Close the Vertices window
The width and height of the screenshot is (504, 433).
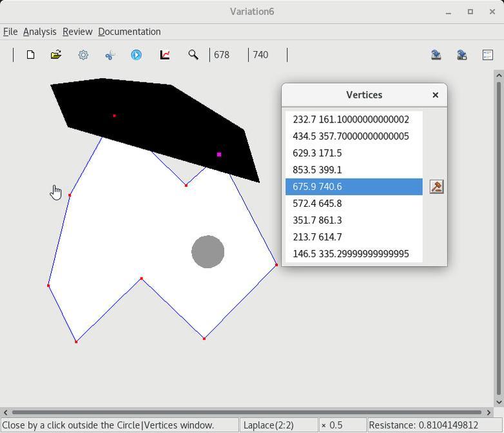[x=435, y=95]
